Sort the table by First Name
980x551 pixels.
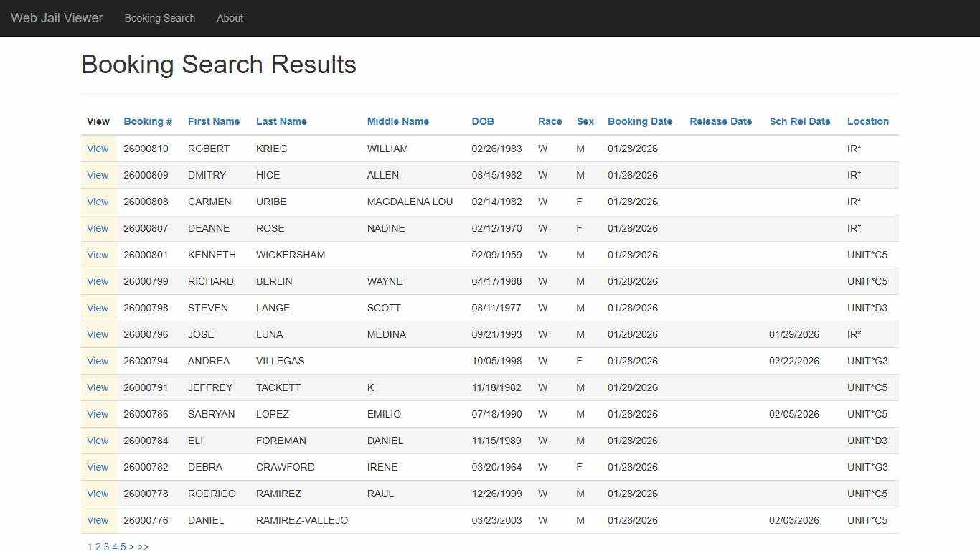coord(213,121)
